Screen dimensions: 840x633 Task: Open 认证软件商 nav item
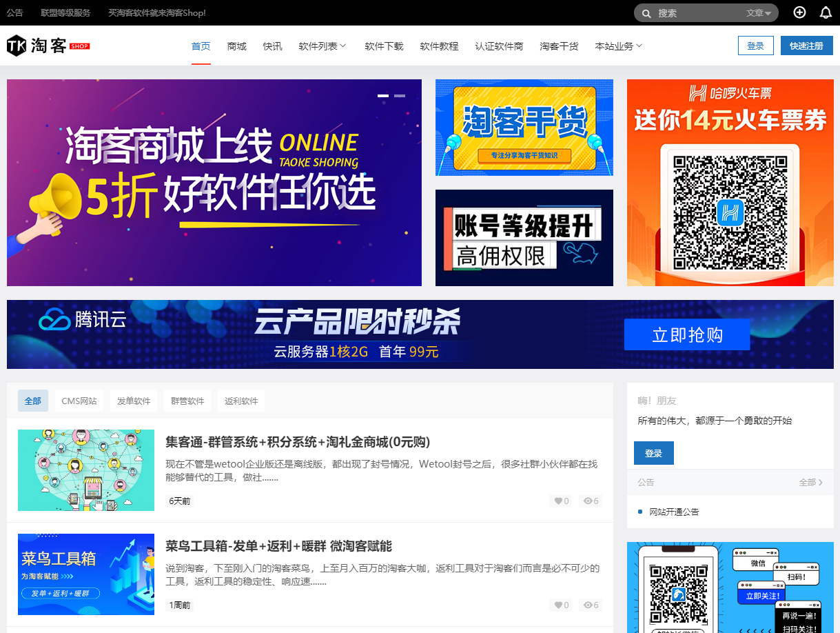[499, 46]
